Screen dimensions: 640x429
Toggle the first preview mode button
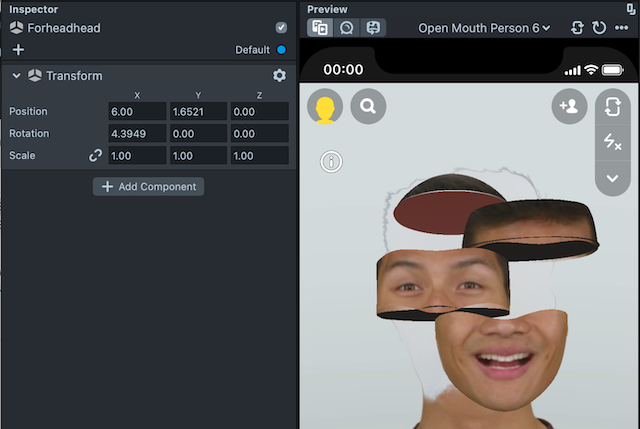[x=321, y=28]
